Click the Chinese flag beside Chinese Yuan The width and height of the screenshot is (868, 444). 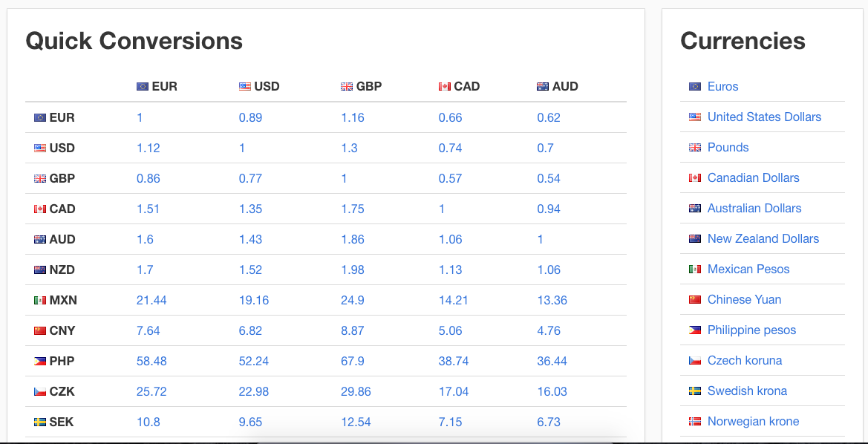[x=695, y=299]
